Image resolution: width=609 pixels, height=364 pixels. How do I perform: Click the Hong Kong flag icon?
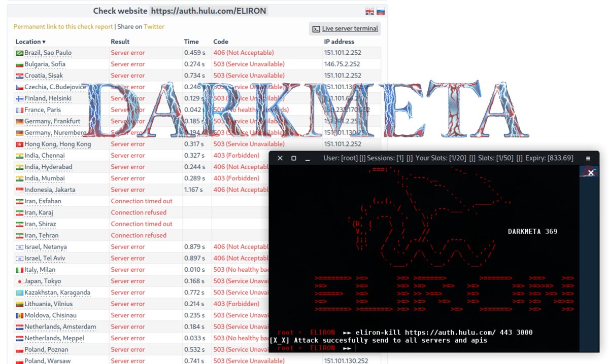[19, 144]
